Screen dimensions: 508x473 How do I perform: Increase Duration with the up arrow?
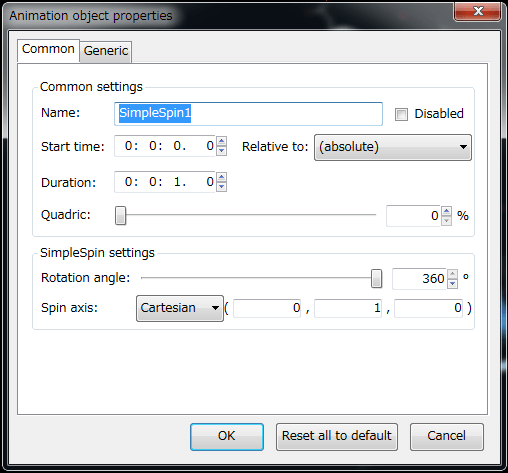point(222,177)
